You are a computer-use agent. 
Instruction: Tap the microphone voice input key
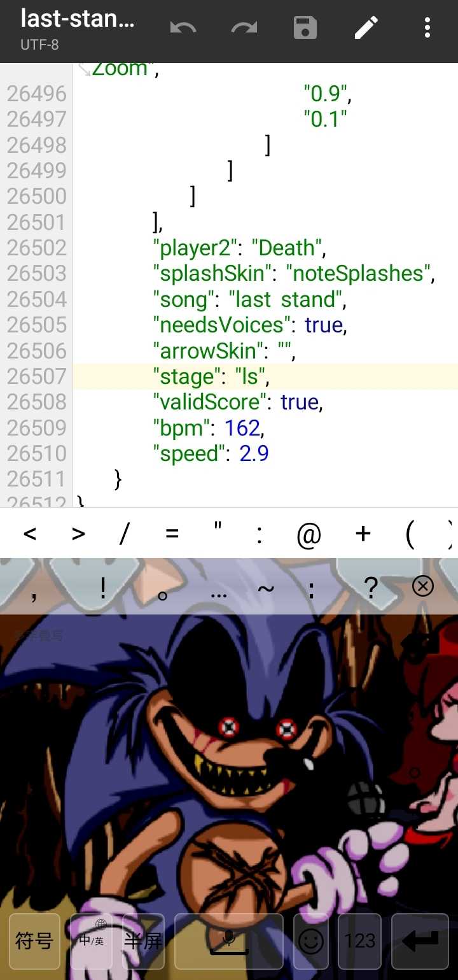click(229, 941)
